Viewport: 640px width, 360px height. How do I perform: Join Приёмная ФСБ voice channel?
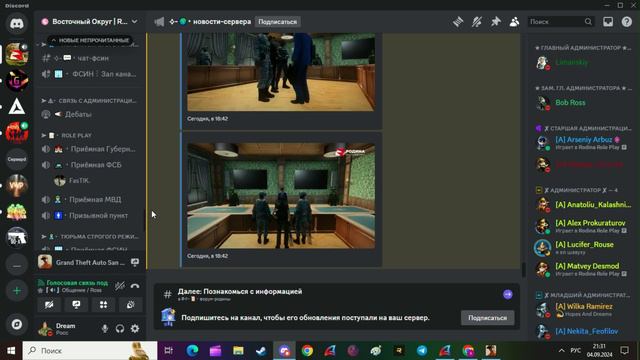[90, 165]
